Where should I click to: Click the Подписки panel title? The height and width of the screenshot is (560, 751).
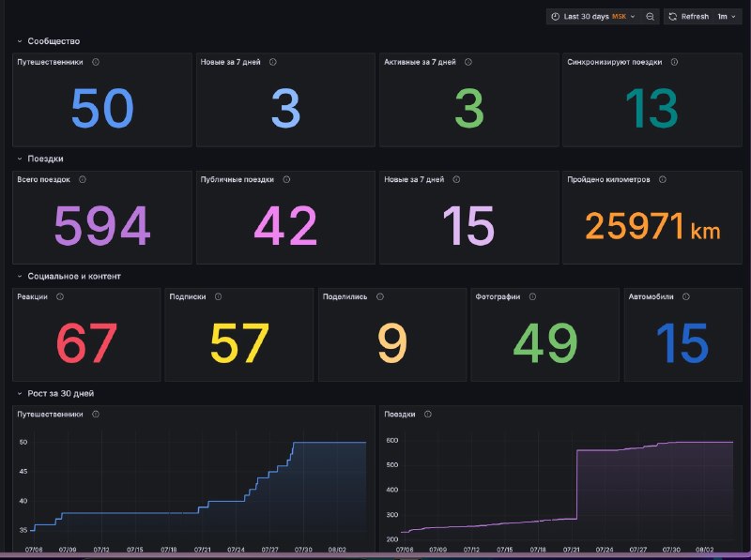click(x=187, y=296)
